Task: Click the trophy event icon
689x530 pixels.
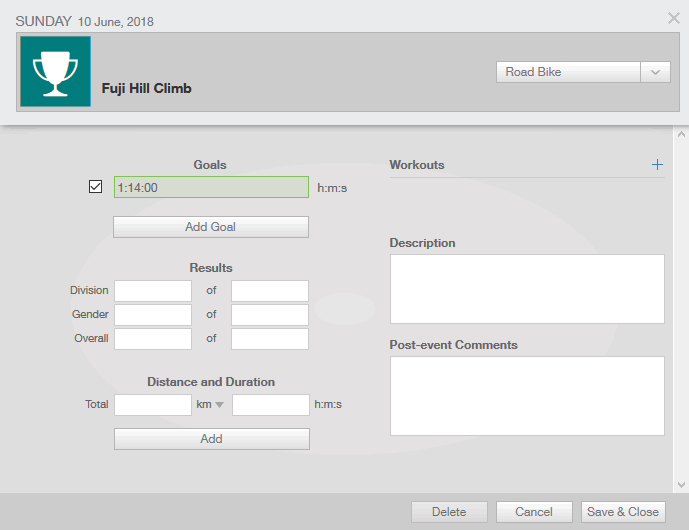Action: click(55, 71)
